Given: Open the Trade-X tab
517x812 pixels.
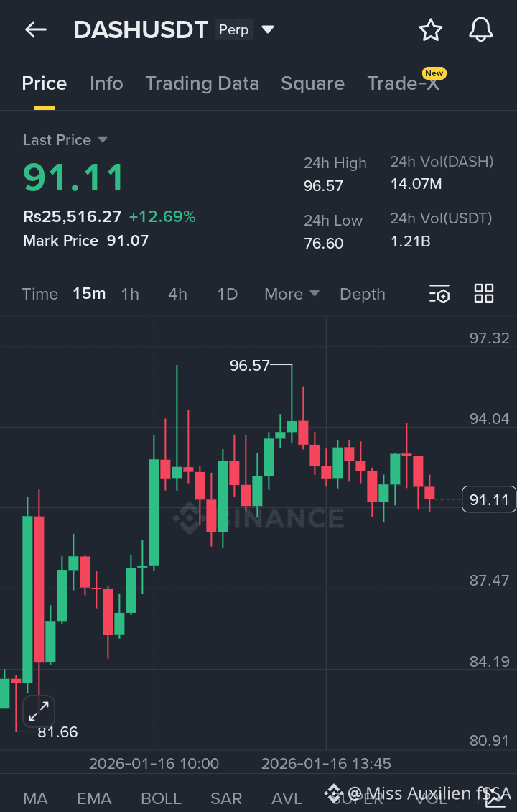Looking at the screenshot, I should (x=403, y=83).
